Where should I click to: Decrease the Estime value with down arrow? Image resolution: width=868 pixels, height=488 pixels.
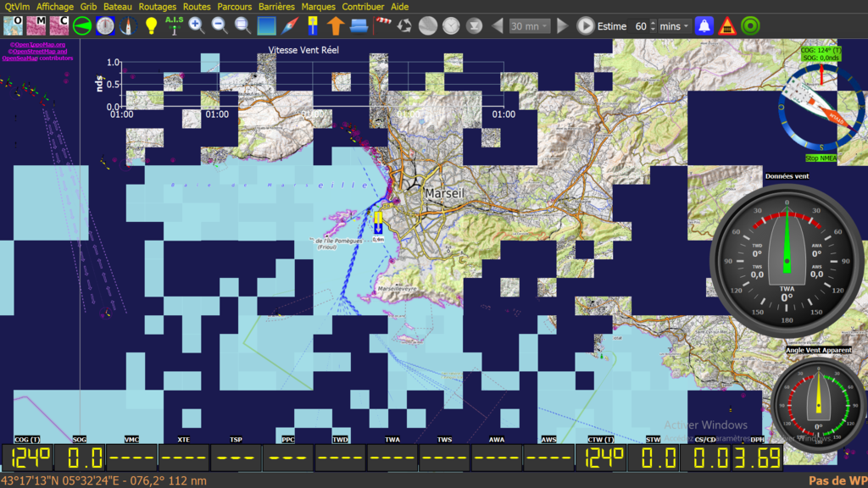654,30
